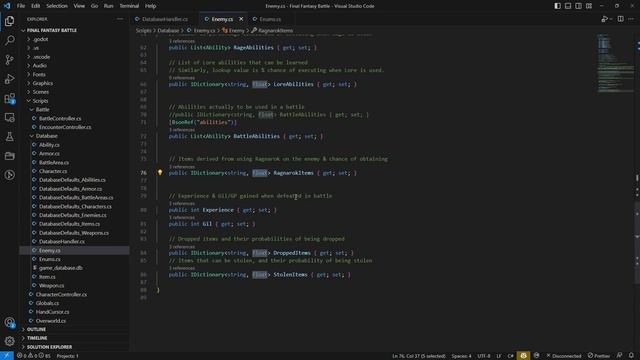Open game_database.db file

tap(61, 268)
